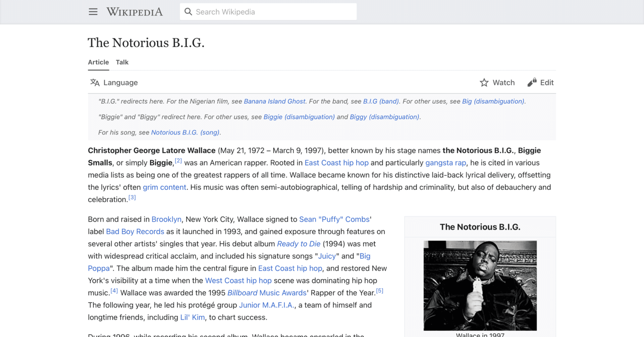Open the hamburger main menu
Screen dimensions: 644x337
tap(93, 12)
